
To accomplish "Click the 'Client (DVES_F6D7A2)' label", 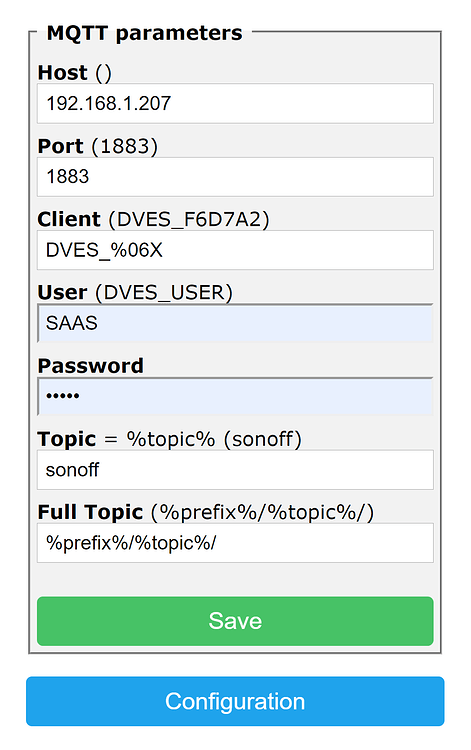I will click(x=153, y=219).
